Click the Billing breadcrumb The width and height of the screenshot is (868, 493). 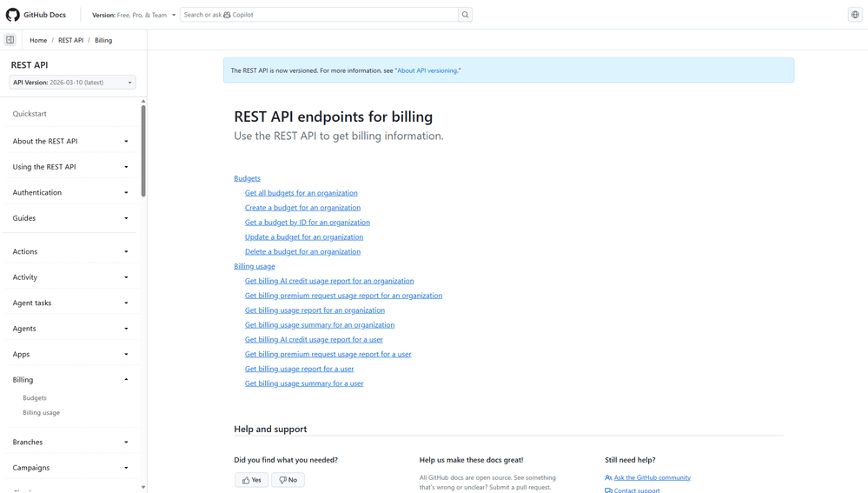[x=103, y=41]
